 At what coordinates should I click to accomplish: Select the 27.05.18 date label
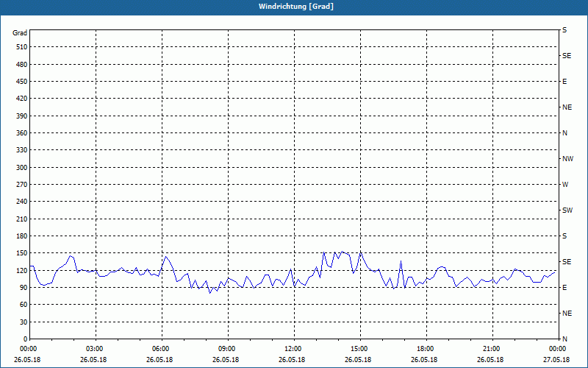(556, 360)
